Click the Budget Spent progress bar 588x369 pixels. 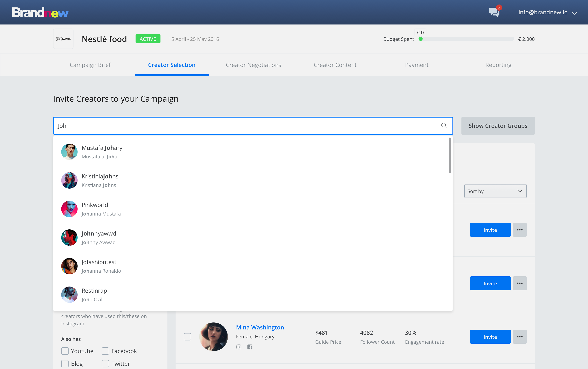click(466, 39)
